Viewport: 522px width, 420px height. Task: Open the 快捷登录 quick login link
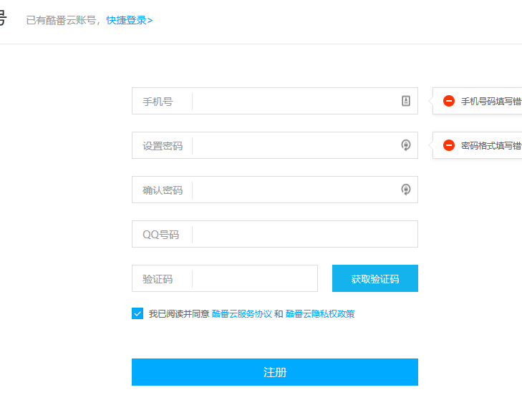[129, 20]
